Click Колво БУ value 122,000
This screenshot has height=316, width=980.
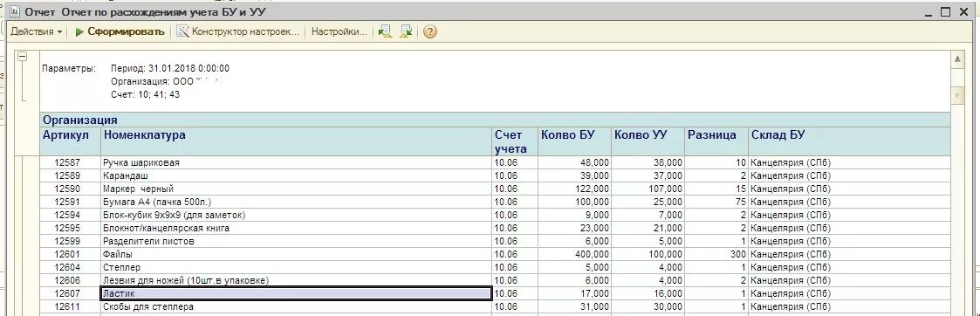click(x=592, y=189)
